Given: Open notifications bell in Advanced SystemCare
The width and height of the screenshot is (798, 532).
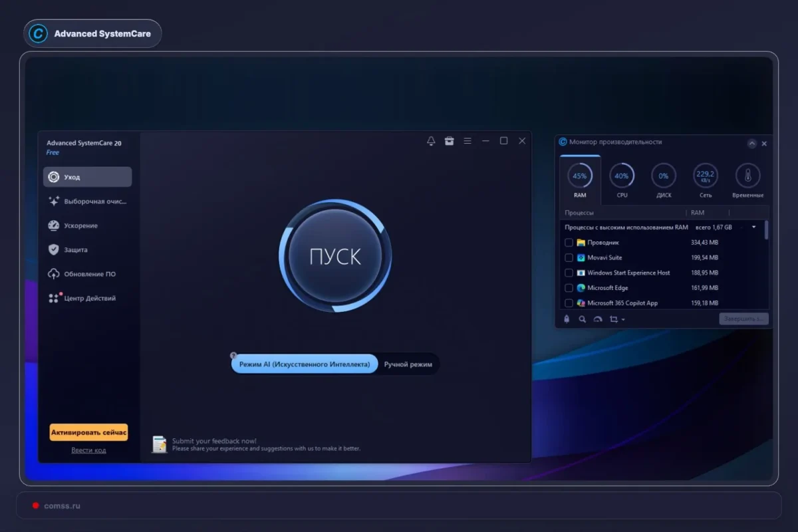Looking at the screenshot, I should tap(431, 141).
